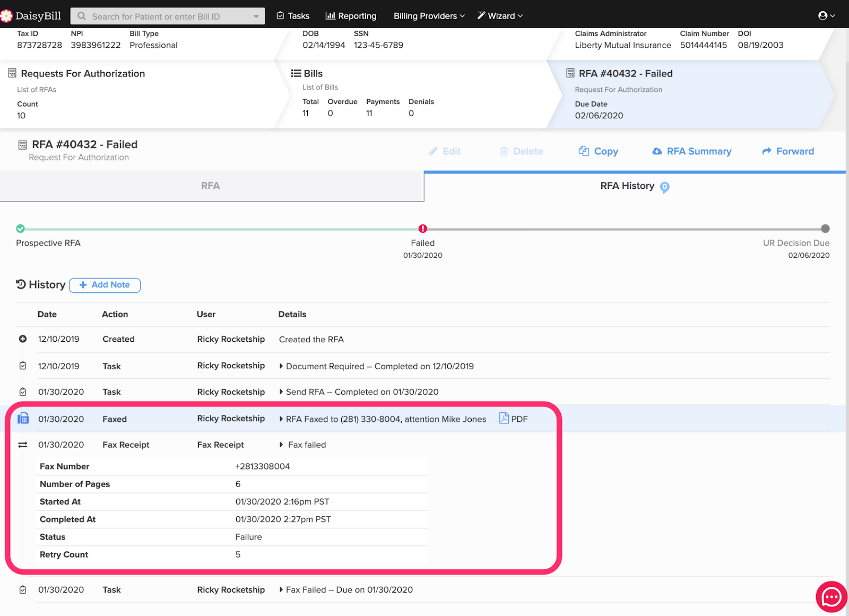Click the blue fax icon in Faxed row
849x616 pixels.
point(23,419)
